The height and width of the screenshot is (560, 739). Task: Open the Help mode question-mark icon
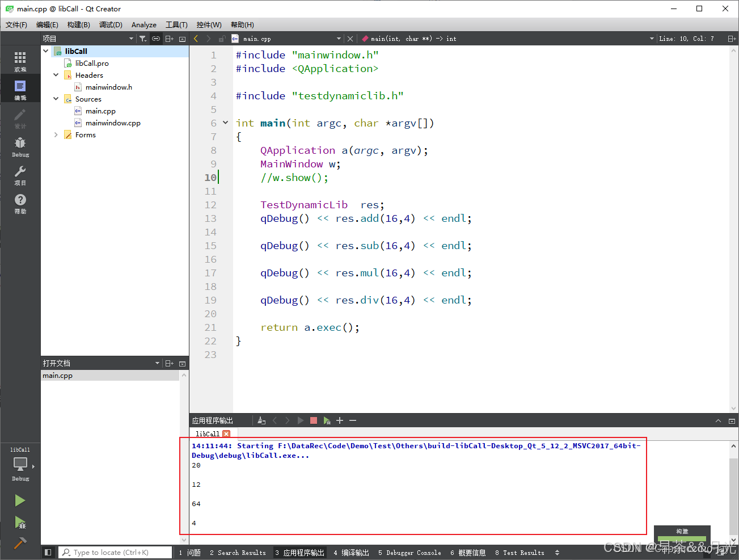click(20, 203)
